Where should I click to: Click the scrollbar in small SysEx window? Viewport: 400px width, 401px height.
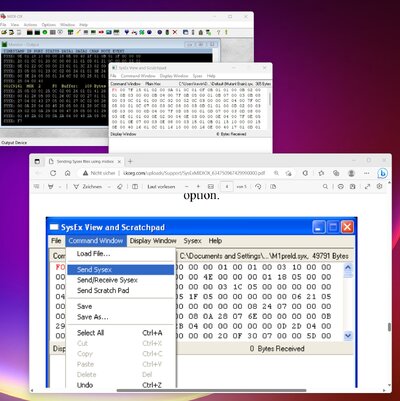[269, 98]
